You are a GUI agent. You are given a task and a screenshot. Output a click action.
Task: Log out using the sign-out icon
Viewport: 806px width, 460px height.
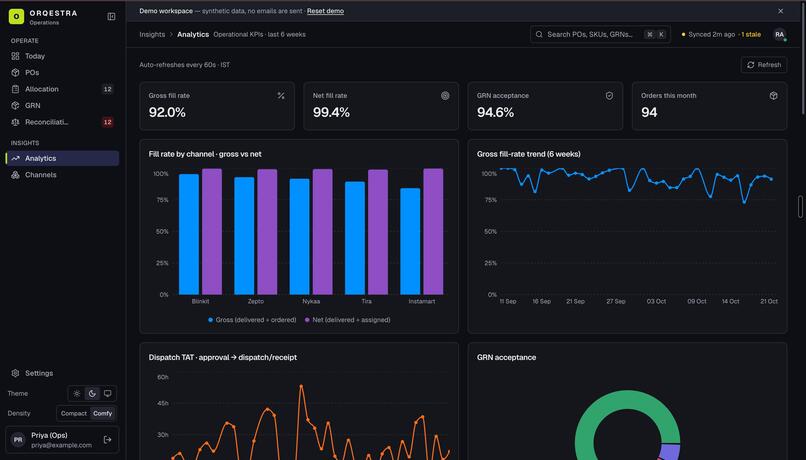[x=107, y=440]
